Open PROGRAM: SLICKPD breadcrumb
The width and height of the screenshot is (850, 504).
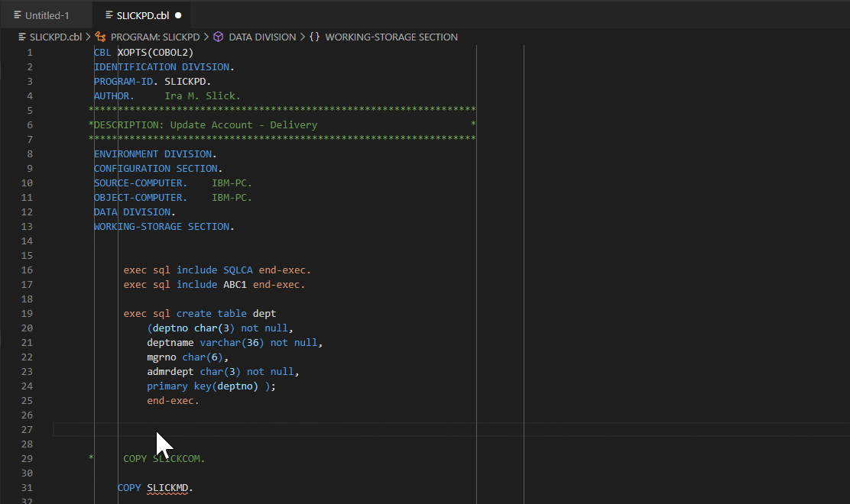point(155,37)
